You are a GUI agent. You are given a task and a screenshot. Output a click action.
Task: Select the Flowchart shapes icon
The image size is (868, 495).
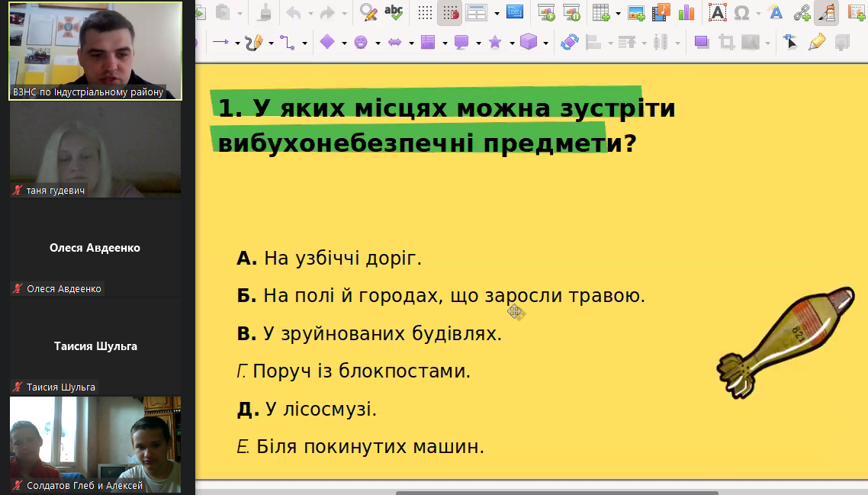(x=428, y=42)
